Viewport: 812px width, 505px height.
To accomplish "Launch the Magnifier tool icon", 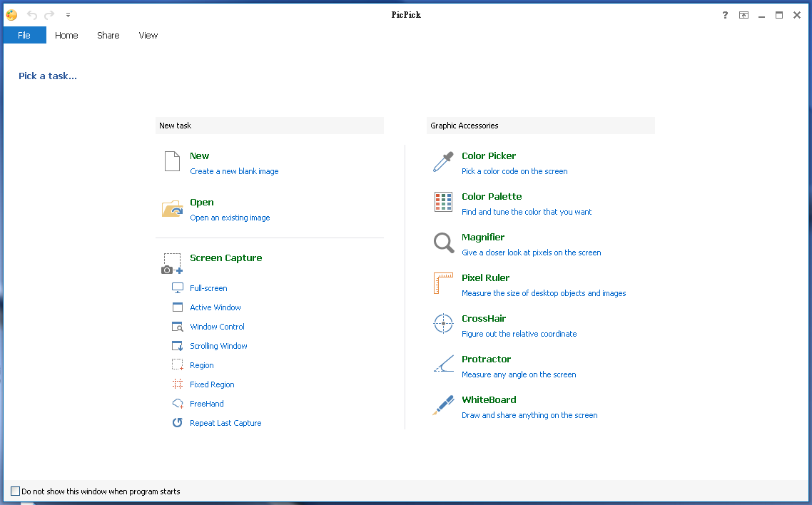I will pyautogui.click(x=443, y=243).
